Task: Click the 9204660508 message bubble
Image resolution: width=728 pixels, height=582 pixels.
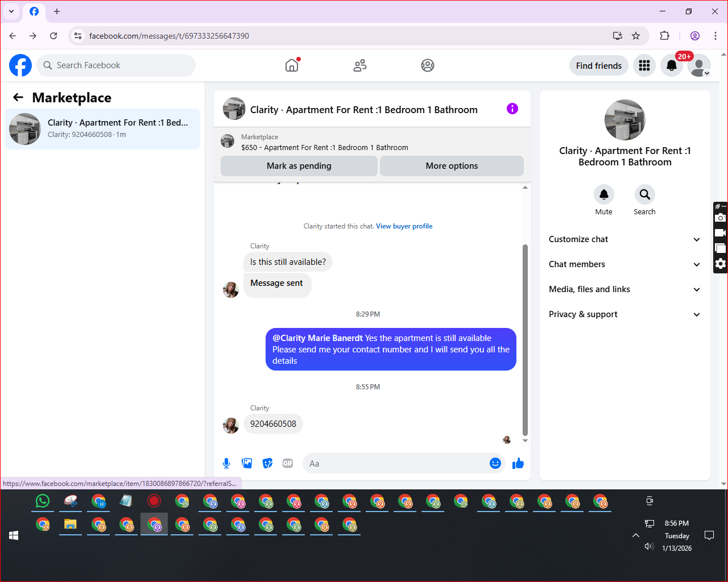Action: click(x=273, y=424)
